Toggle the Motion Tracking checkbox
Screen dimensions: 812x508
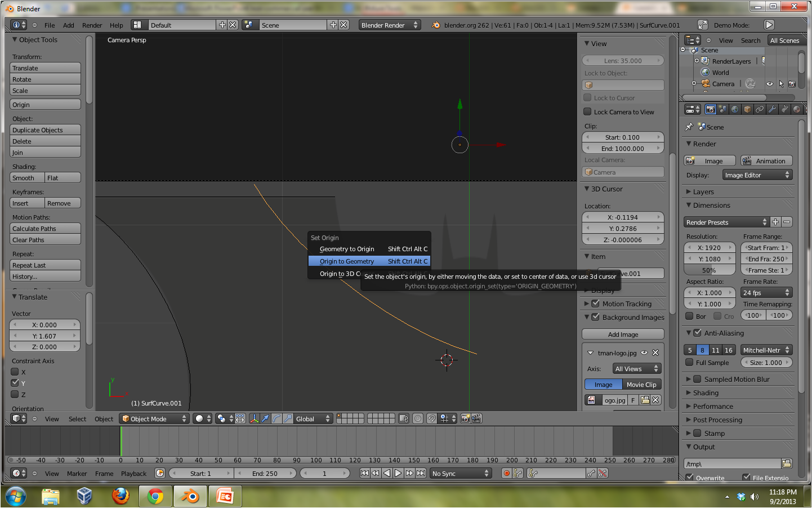(595, 304)
